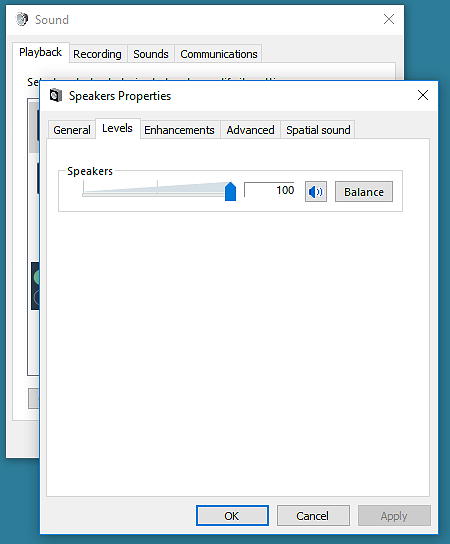This screenshot has height=544, width=450.
Task: Close the Sound window
Action: pos(389,19)
